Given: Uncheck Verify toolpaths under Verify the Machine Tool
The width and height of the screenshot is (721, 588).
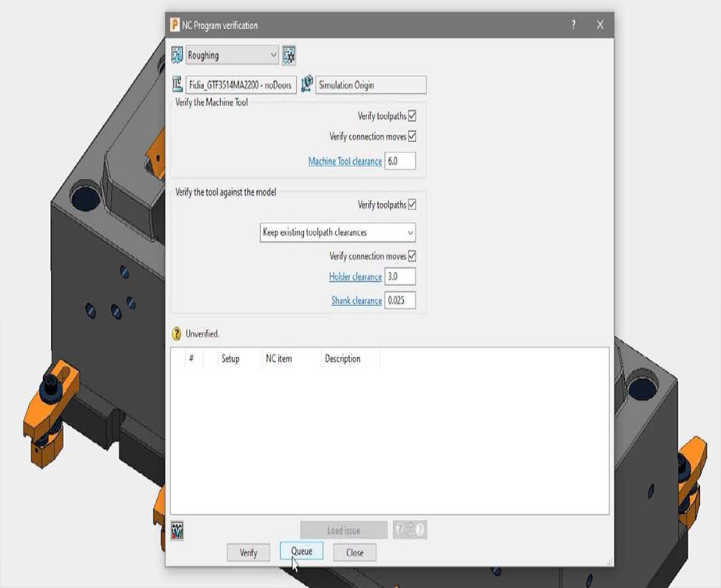Looking at the screenshot, I should coord(412,116).
